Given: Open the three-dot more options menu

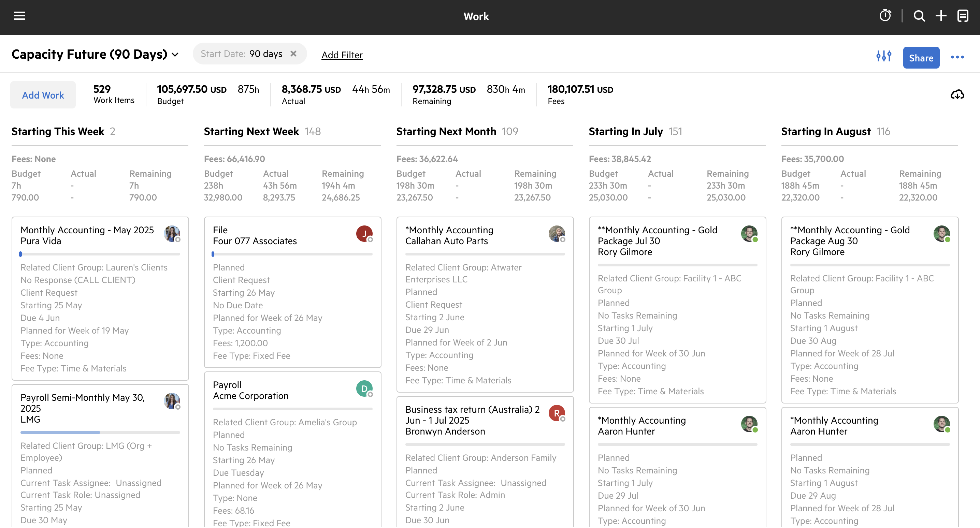Looking at the screenshot, I should coord(957,57).
